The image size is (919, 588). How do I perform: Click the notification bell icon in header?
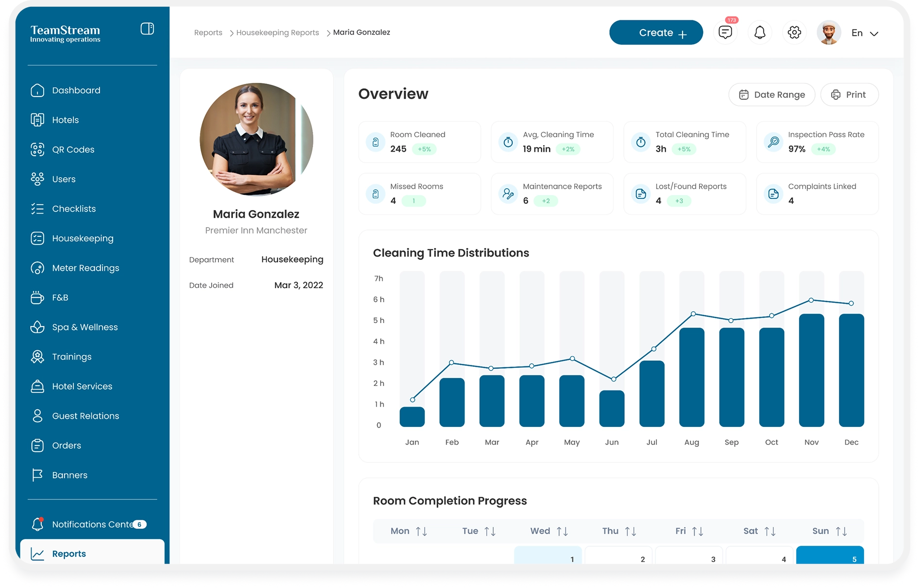(759, 33)
